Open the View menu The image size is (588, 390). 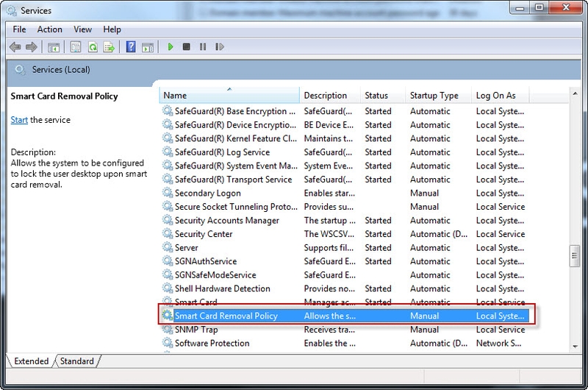click(x=82, y=29)
